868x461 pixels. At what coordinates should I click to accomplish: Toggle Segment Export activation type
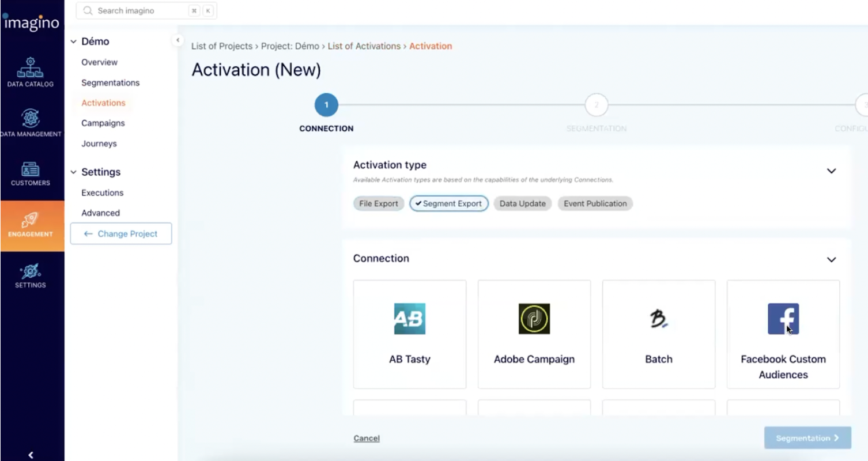coord(449,203)
